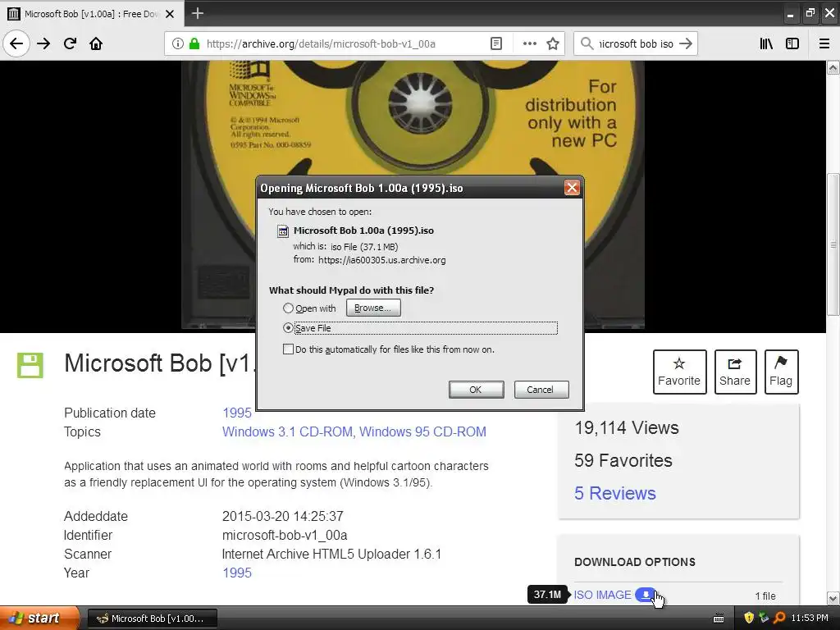Open page actions three-dot menu
The width and height of the screenshot is (840, 630).
click(529, 43)
